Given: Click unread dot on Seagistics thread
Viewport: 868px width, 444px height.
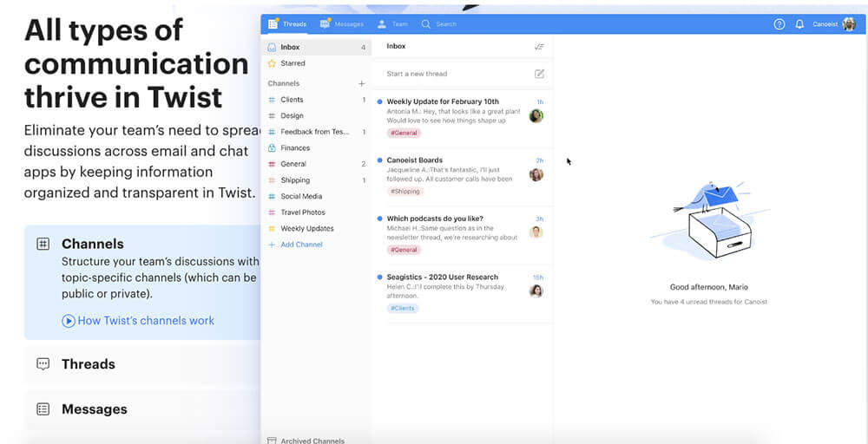Looking at the screenshot, I should pyautogui.click(x=380, y=277).
